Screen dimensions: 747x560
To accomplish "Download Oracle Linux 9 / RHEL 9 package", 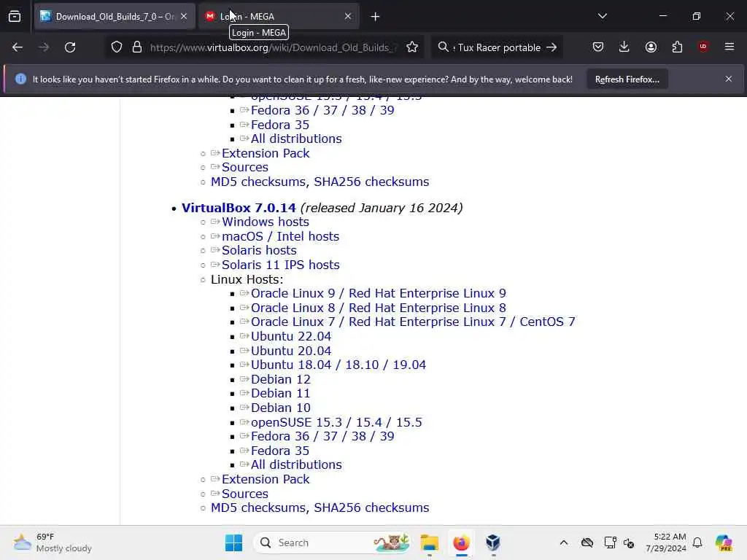I will tap(379, 293).
